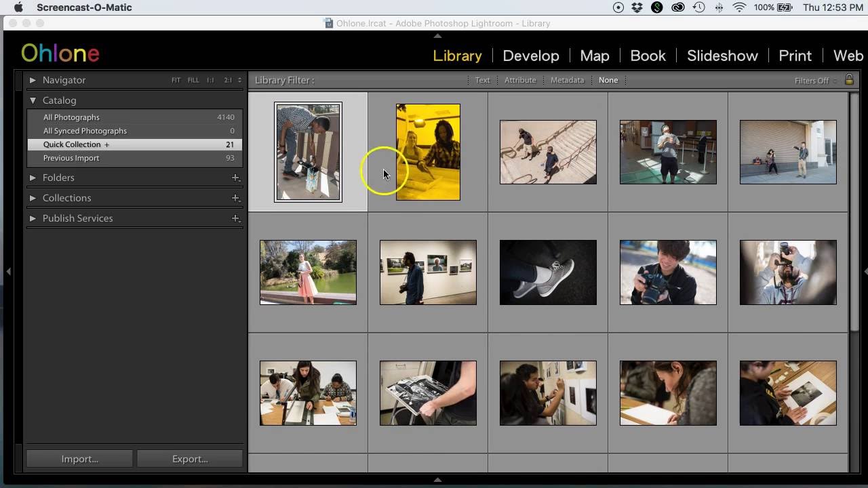
Task: Open the Creative Cloud menu bar icon
Action: click(677, 7)
